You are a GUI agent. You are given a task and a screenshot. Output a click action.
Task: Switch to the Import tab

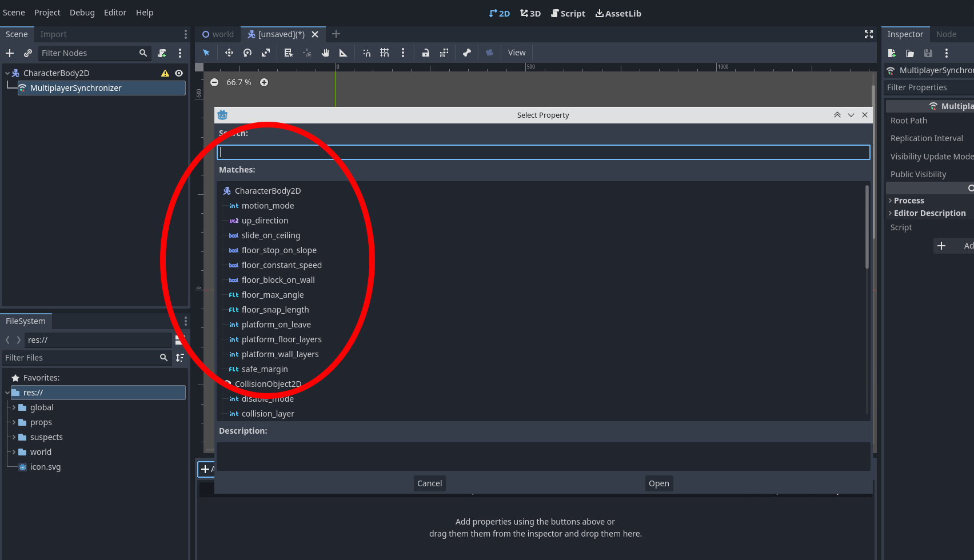click(53, 34)
